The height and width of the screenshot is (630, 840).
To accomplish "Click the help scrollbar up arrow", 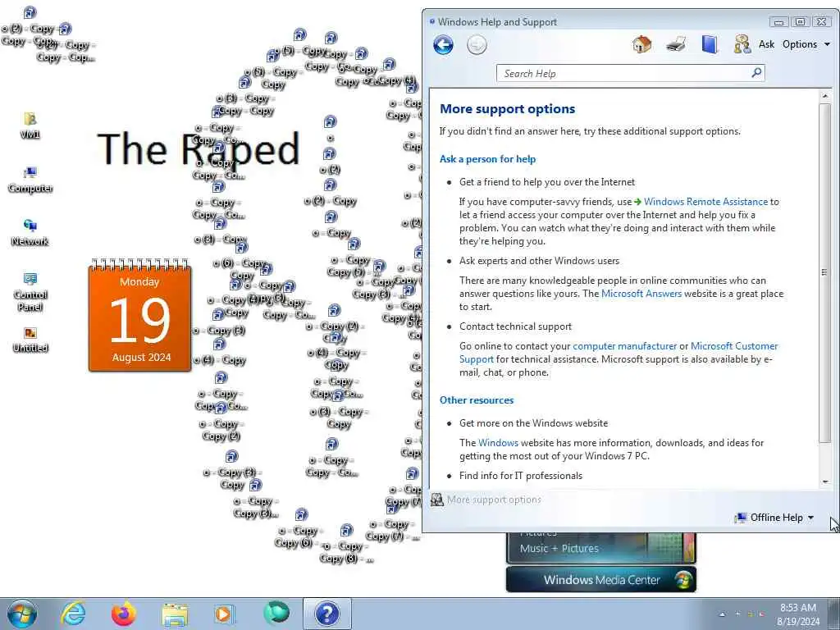I will [x=825, y=97].
